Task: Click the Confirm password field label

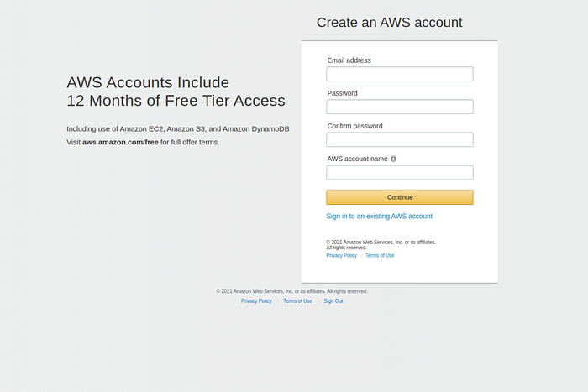Action: (x=354, y=126)
